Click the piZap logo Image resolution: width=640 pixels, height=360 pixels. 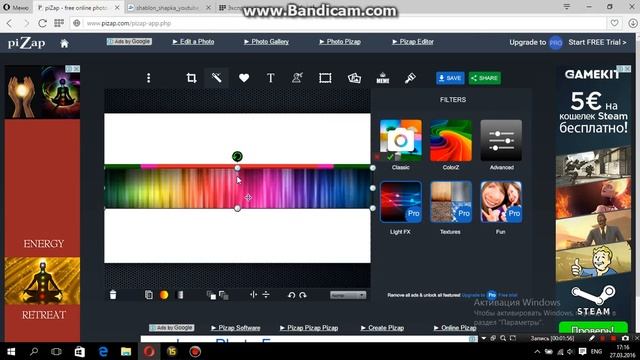(27, 43)
